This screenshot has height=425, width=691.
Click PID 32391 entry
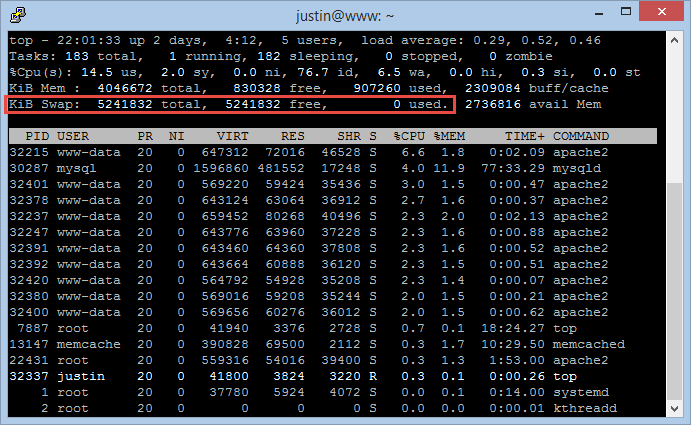[x=29, y=248]
